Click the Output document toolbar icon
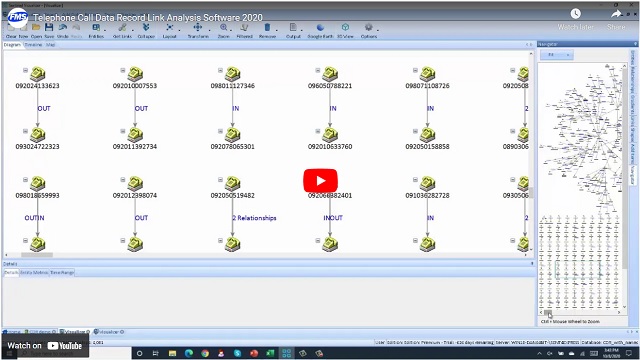Screen dimensions: 640x360 point(293,27)
